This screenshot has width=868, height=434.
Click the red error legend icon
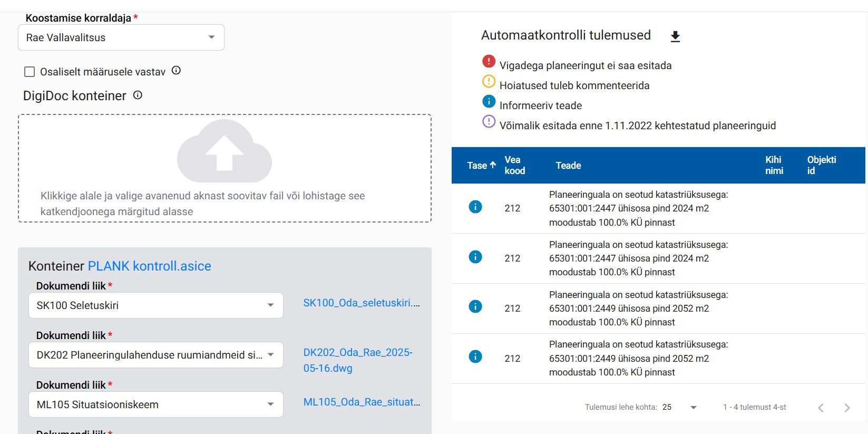(489, 62)
